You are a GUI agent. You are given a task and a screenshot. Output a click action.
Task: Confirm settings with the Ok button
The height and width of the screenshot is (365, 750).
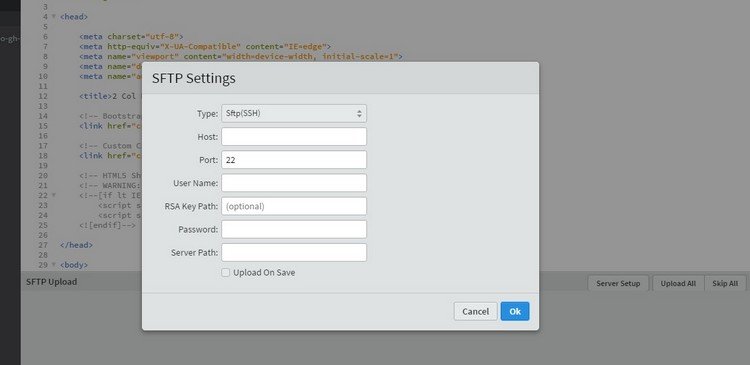click(515, 311)
